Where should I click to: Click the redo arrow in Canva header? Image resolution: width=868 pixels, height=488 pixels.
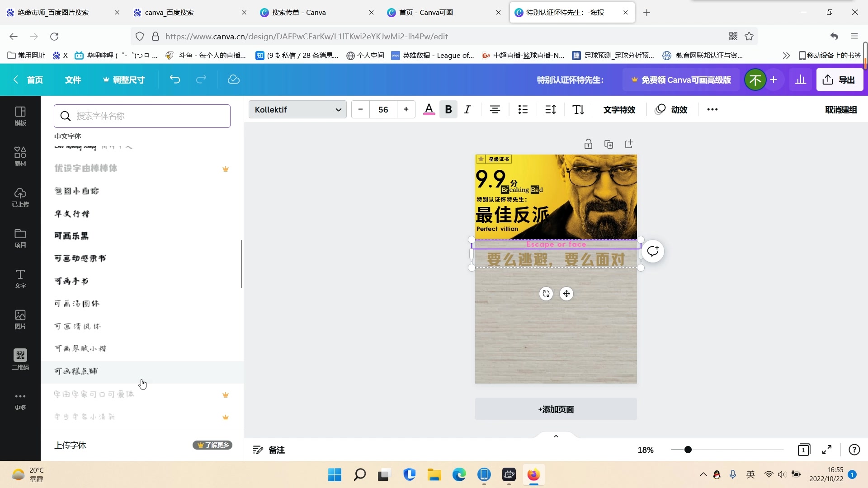pos(201,80)
